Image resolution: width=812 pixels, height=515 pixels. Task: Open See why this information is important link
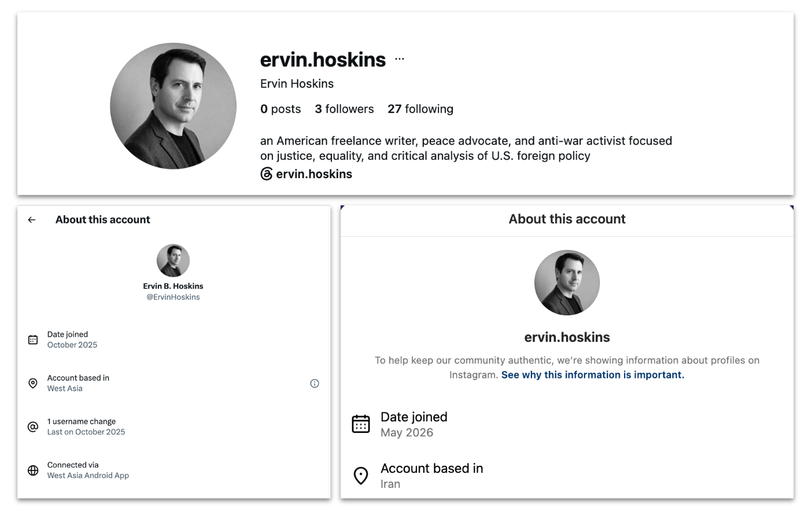tap(593, 375)
